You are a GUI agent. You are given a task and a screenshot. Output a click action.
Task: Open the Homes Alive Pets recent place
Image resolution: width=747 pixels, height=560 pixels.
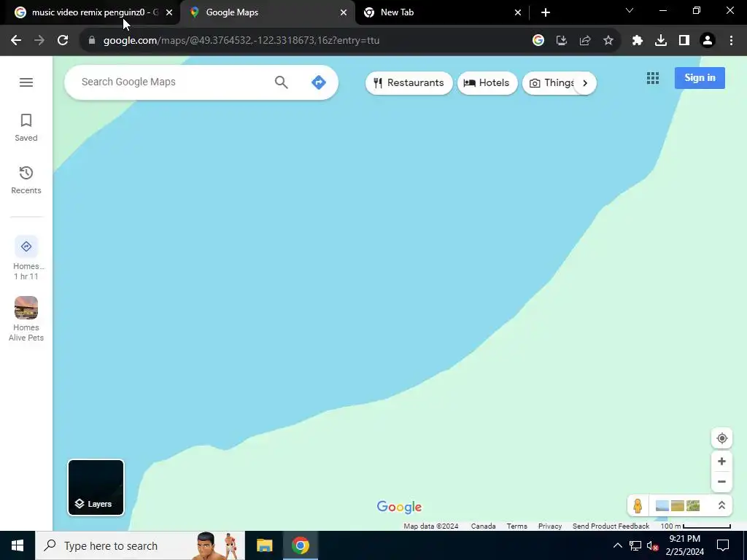[26, 319]
